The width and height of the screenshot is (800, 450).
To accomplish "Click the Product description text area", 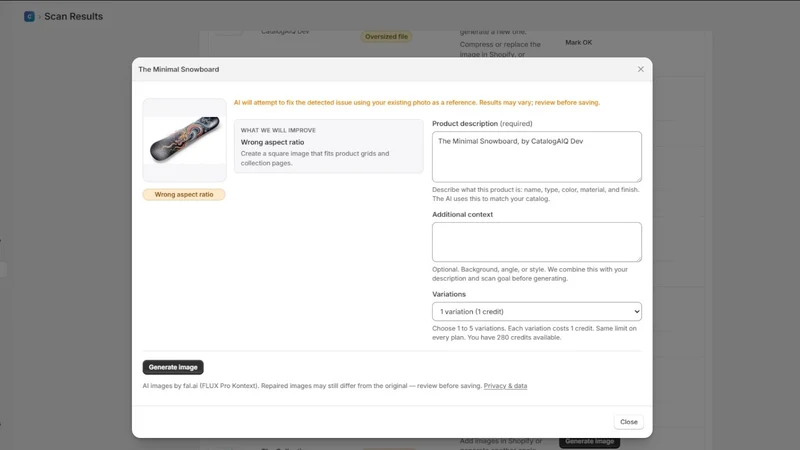I will [537, 157].
